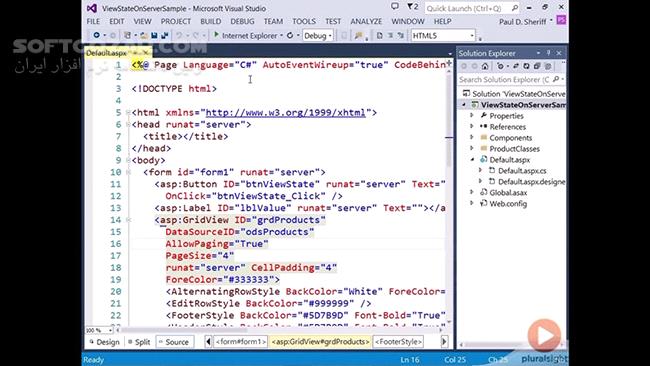Switch to Design view
The image size is (650, 366).
104,342
